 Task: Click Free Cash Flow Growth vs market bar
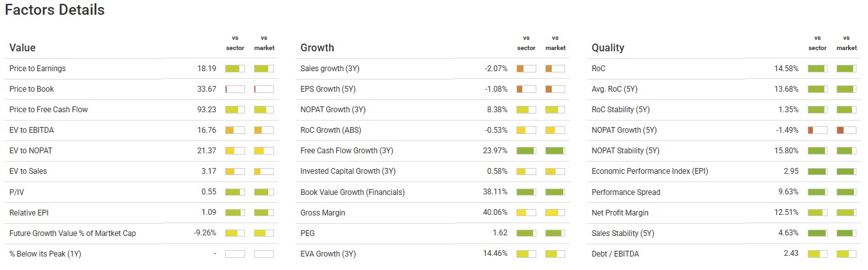coord(555,151)
